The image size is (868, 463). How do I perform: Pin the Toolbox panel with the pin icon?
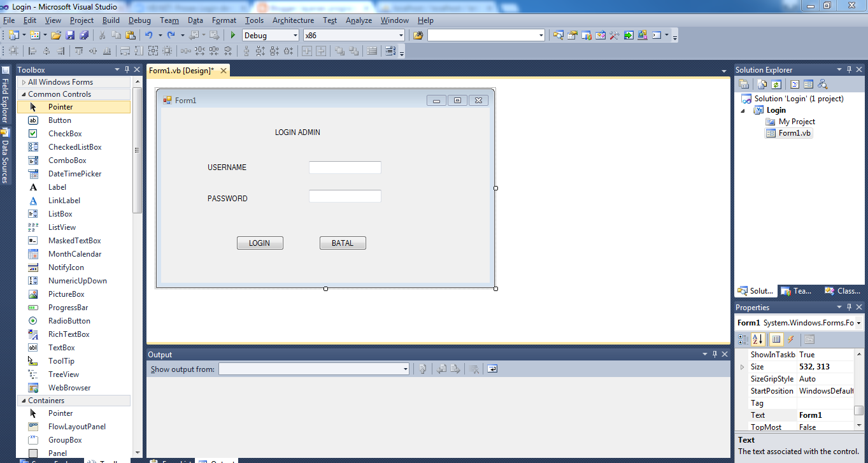(x=126, y=69)
